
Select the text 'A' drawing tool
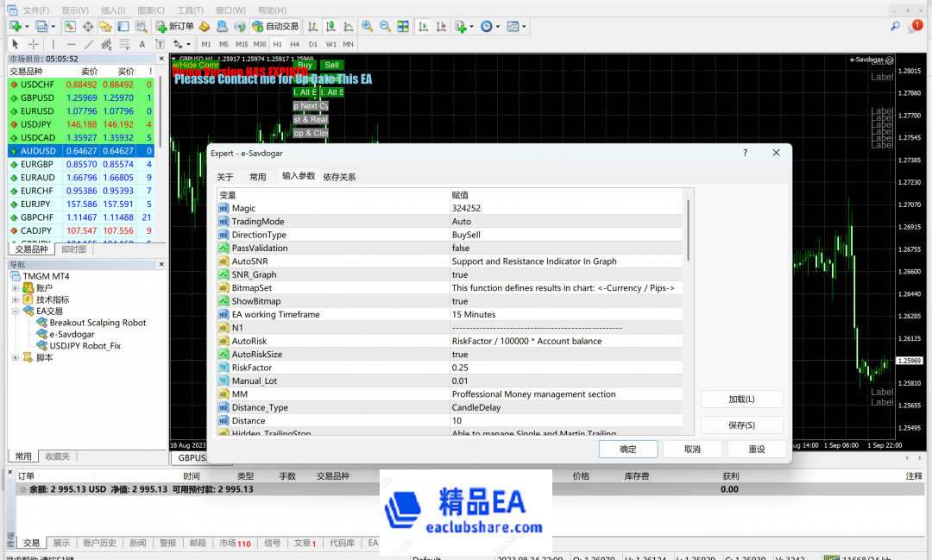coord(141,44)
